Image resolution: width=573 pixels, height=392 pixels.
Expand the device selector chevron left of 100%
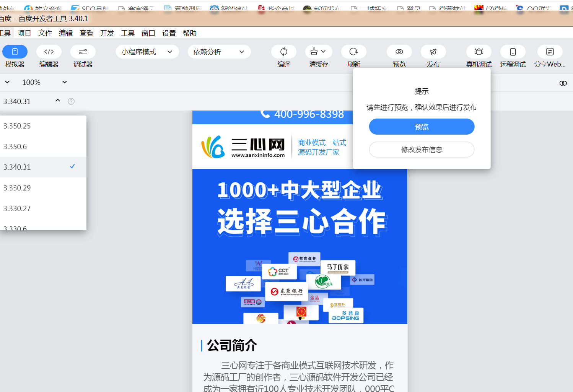(7, 82)
